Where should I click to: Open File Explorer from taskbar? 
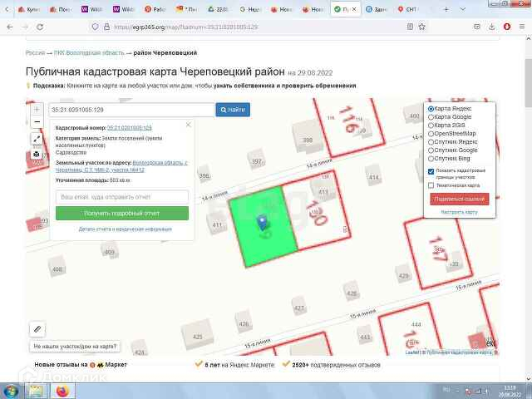click(x=37, y=392)
